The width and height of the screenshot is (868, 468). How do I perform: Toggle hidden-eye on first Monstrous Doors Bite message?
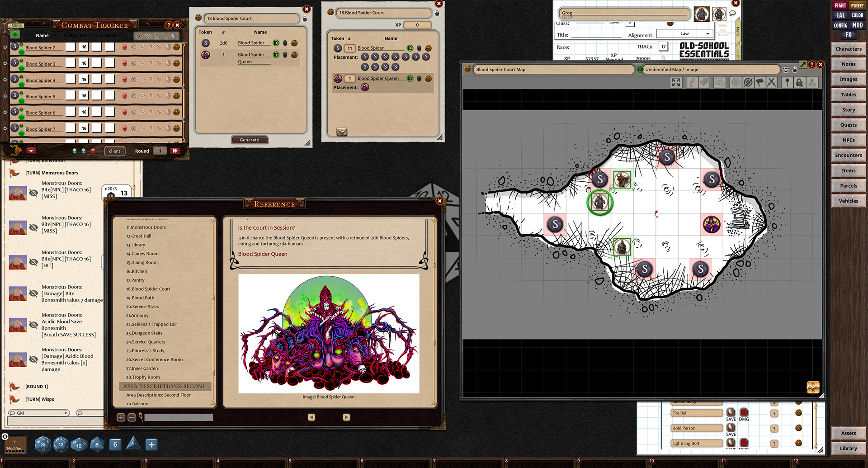(x=33, y=193)
